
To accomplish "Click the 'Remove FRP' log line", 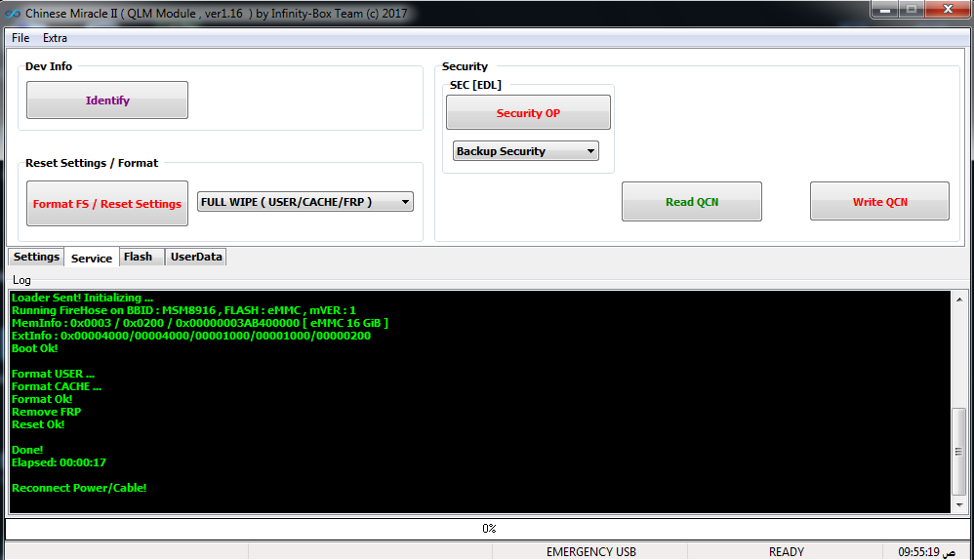I will (46, 412).
